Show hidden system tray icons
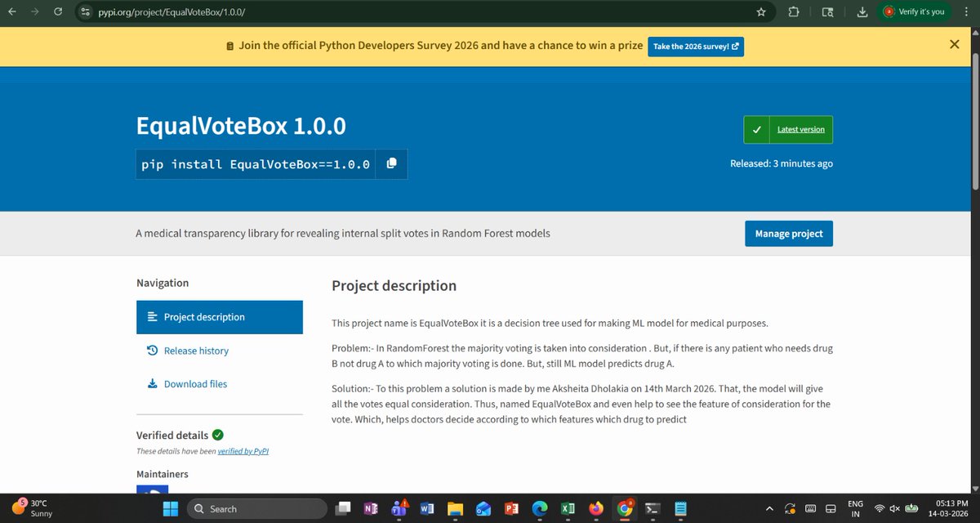 (x=768, y=509)
